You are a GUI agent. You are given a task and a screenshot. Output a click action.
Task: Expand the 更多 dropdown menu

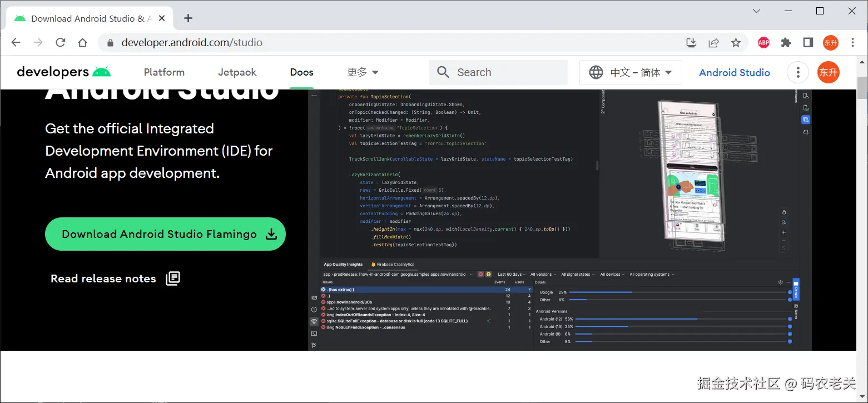tap(363, 72)
